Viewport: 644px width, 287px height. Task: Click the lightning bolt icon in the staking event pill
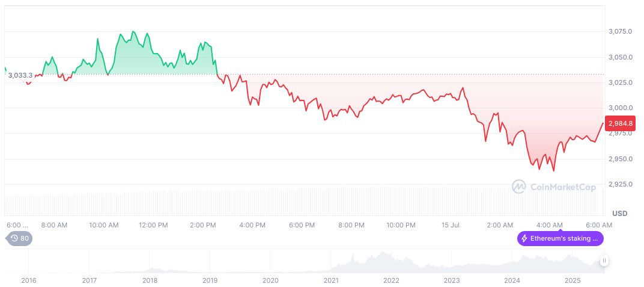tap(524, 238)
